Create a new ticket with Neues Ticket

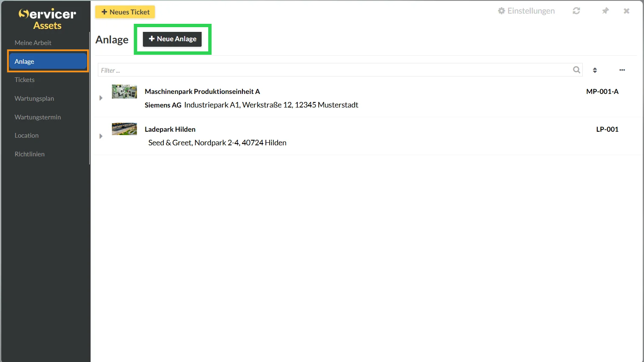point(125,12)
